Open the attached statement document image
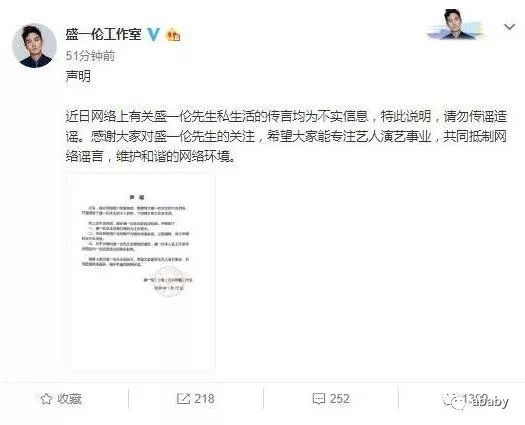Screen dimensions: 525x425 click(141, 272)
